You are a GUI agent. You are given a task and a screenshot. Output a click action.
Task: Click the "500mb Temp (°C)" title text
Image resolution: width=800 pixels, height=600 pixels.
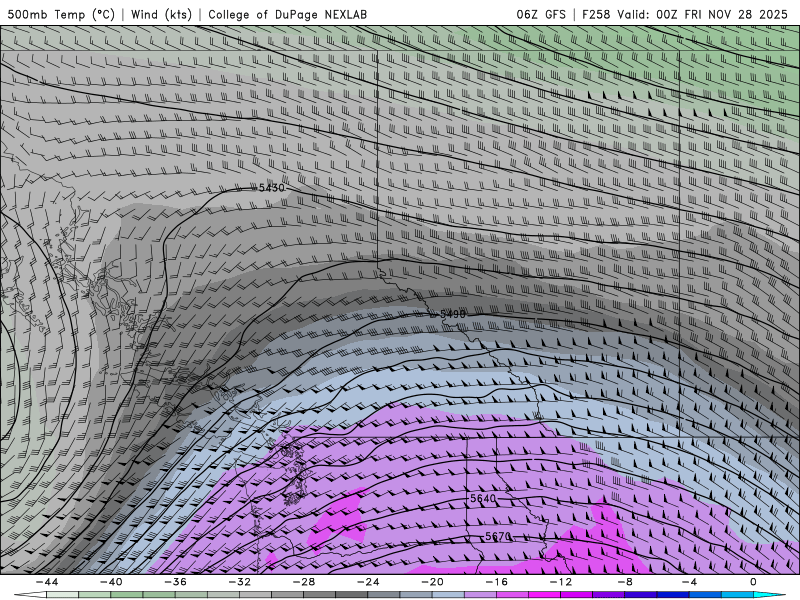[x=61, y=15]
